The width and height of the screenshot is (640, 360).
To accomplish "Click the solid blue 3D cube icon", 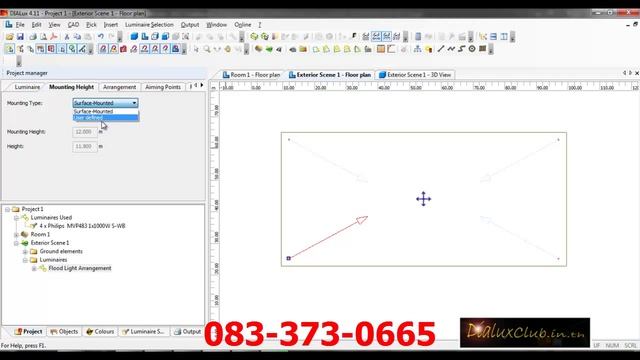I will (134, 37).
